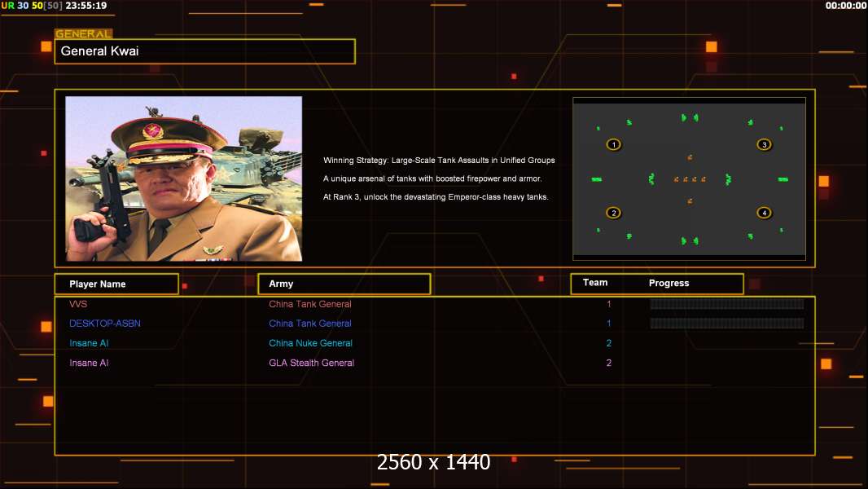Click GLA Stealth General army entry
The width and height of the screenshot is (868, 489).
point(312,363)
